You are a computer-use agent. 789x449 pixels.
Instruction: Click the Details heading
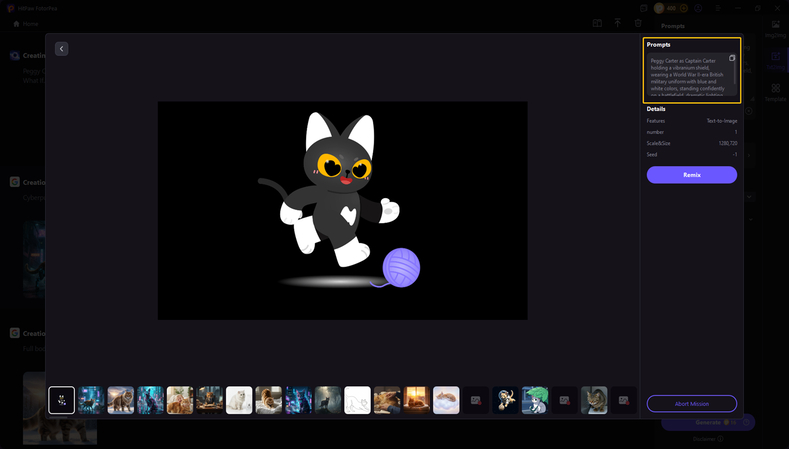[x=656, y=109]
